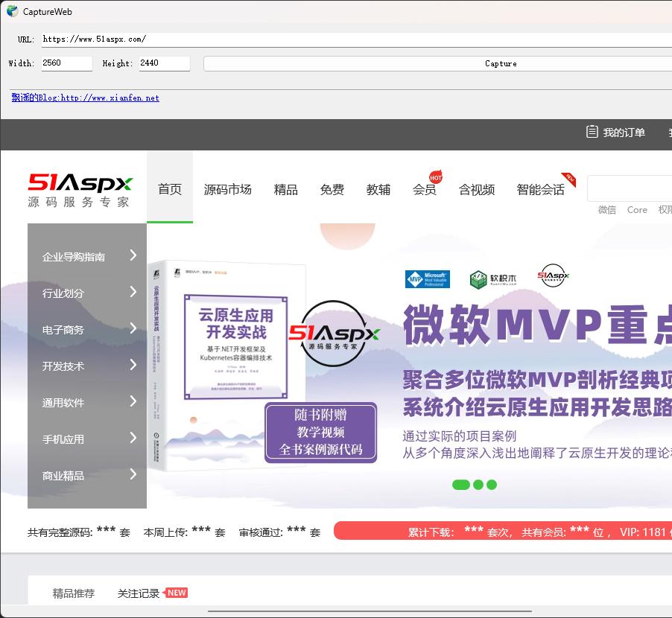Click the 通过实际的项目案例 banner text

460,436
